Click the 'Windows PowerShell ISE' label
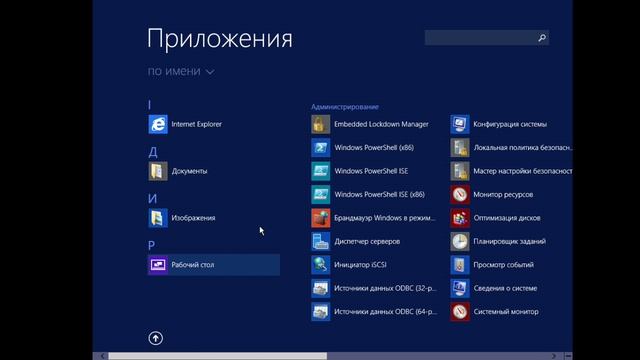The width and height of the screenshot is (640, 360). [371, 171]
